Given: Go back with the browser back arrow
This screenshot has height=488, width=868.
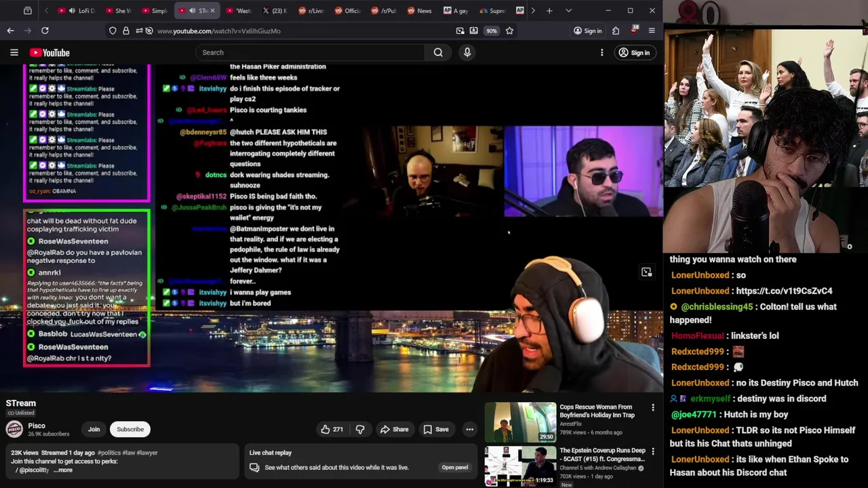Looking at the screenshot, I should pyautogui.click(x=10, y=30).
